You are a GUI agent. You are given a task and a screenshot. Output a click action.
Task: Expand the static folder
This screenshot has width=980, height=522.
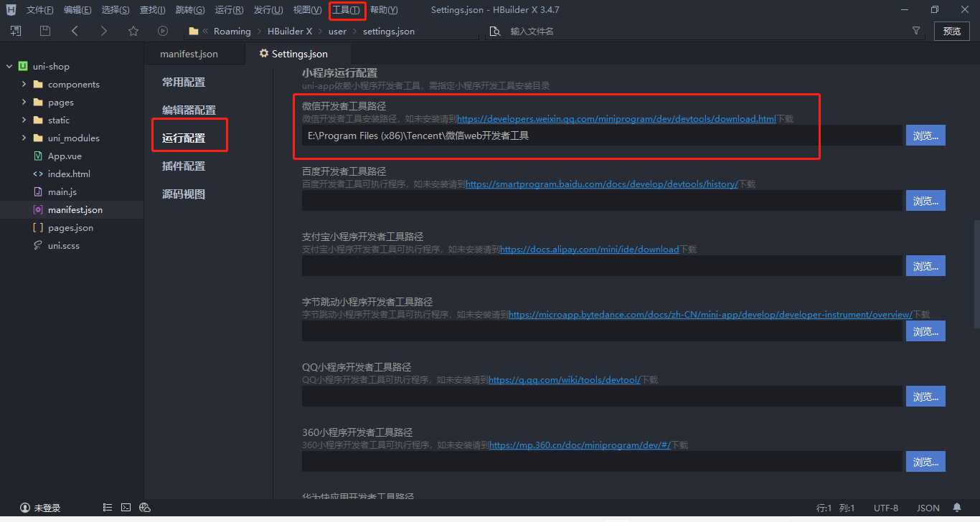(24, 120)
